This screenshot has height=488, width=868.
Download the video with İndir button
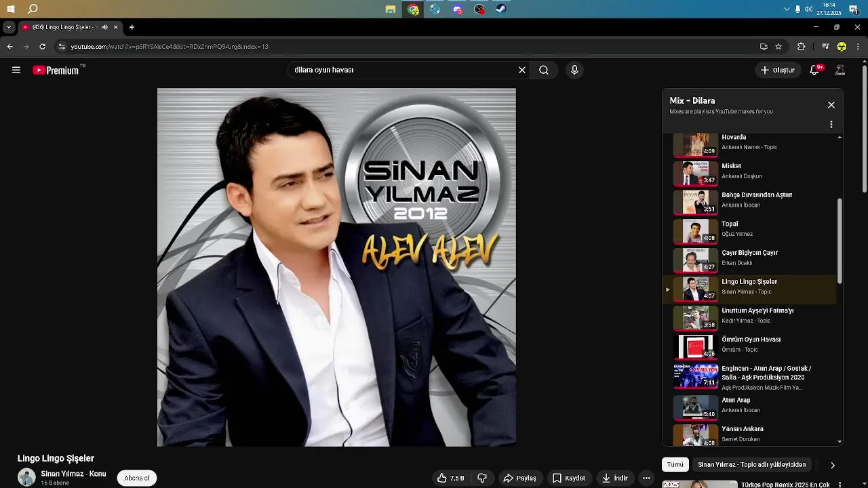point(614,478)
